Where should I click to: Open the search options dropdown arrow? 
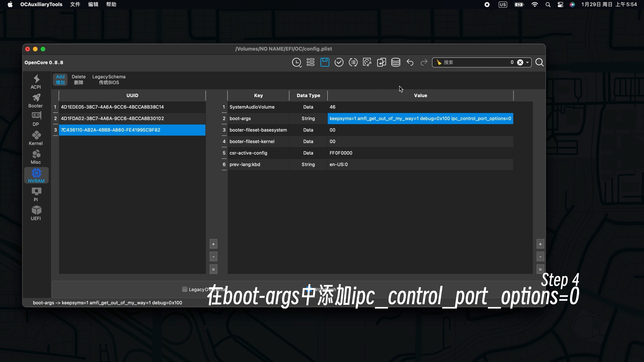click(x=527, y=63)
